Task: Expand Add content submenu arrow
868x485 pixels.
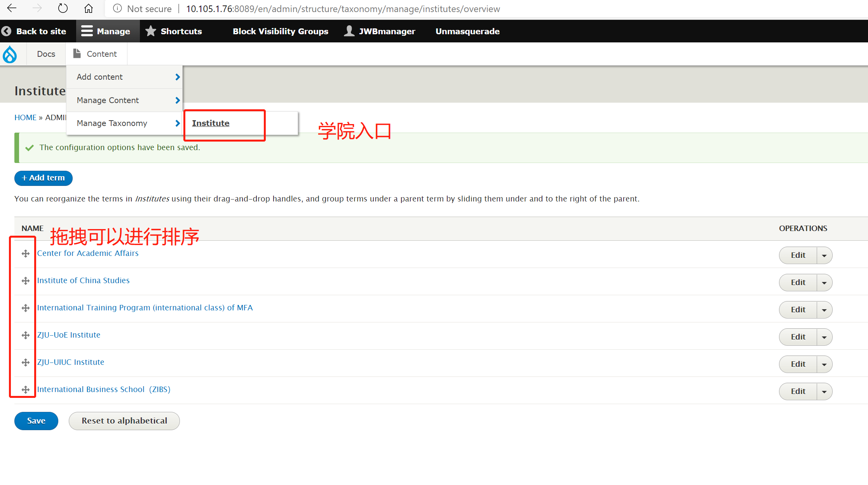Action: point(178,77)
